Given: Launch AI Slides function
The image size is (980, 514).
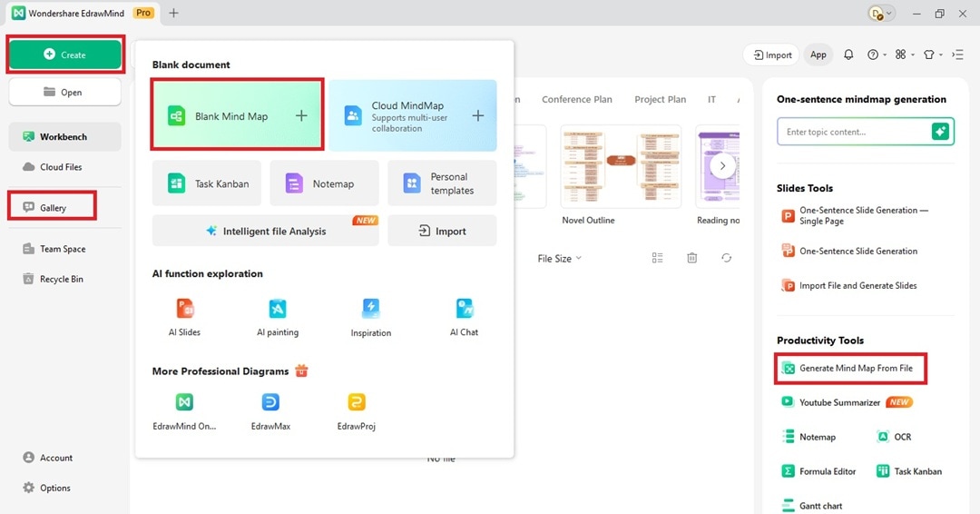Looking at the screenshot, I should click(x=184, y=318).
